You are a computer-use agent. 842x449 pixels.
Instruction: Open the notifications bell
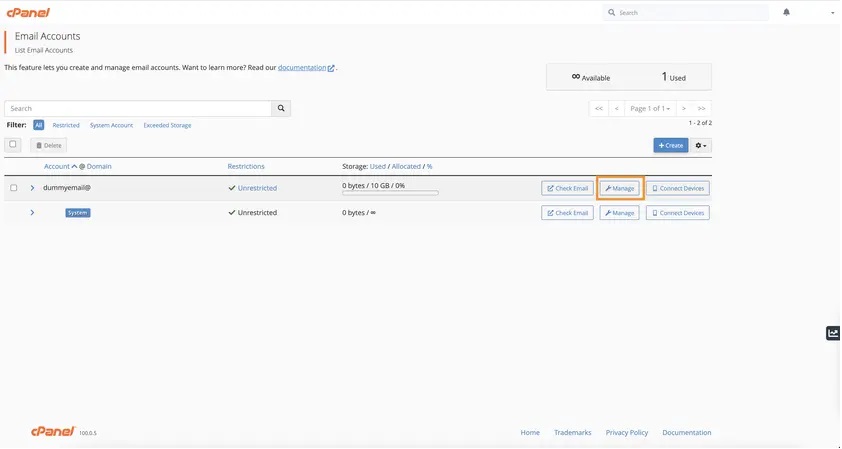pos(786,12)
